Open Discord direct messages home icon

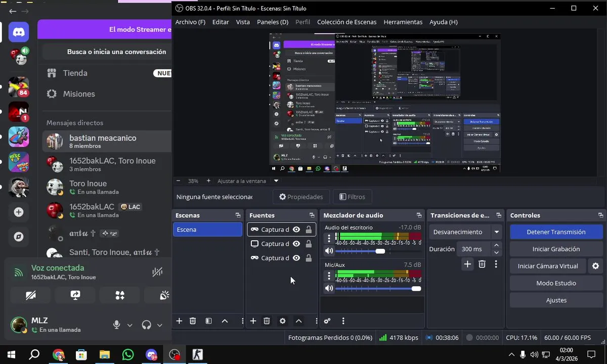click(x=19, y=32)
